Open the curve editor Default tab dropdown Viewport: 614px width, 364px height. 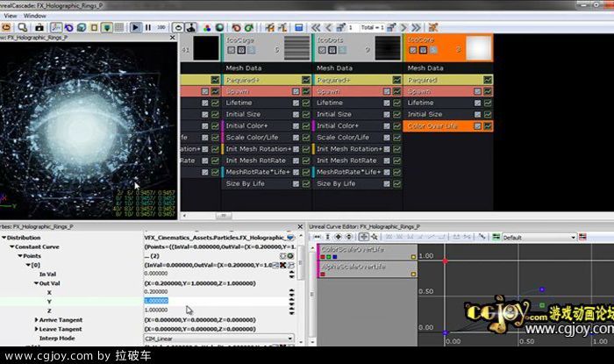[x=539, y=237]
